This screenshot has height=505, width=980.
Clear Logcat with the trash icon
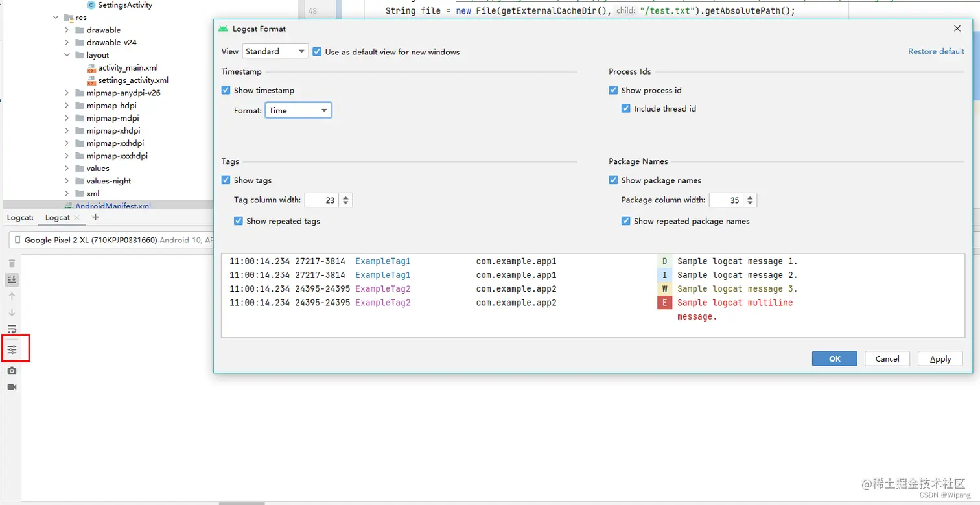[x=12, y=263]
